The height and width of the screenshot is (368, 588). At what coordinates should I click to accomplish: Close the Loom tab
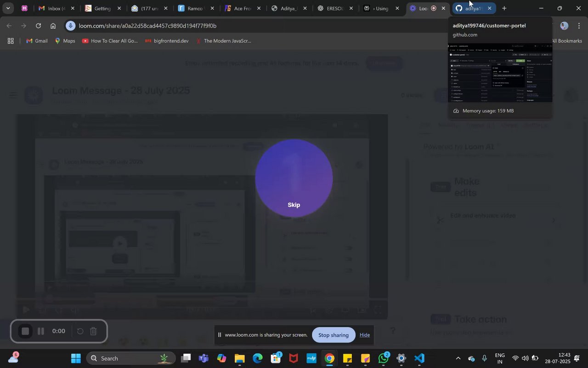tap(443, 8)
